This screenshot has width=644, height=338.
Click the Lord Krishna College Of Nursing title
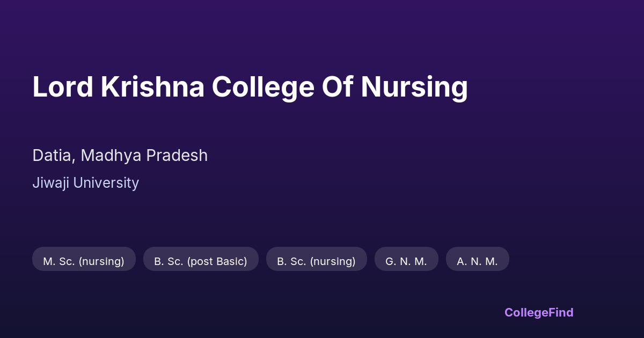tap(250, 87)
